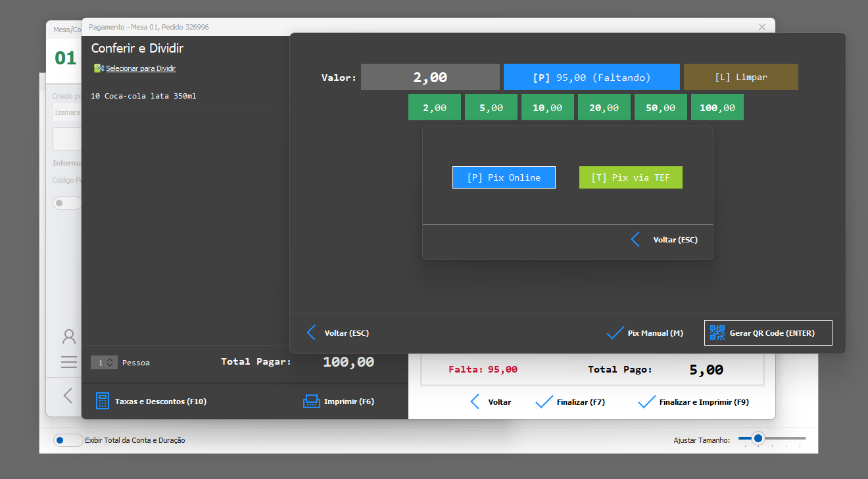
Task: Click the Ajustar Tamanho slider handle
Action: pos(758,438)
